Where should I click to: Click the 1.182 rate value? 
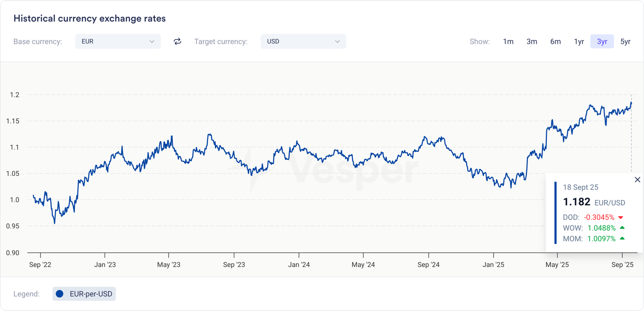coord(576,202)
